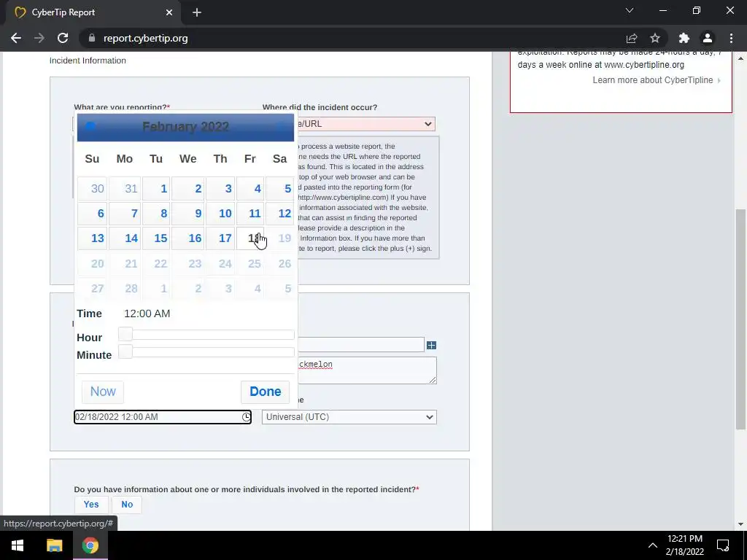This screenshot has height=560, width=747.
Task: Click February 2022 calendar header
Action: (185, 127)
